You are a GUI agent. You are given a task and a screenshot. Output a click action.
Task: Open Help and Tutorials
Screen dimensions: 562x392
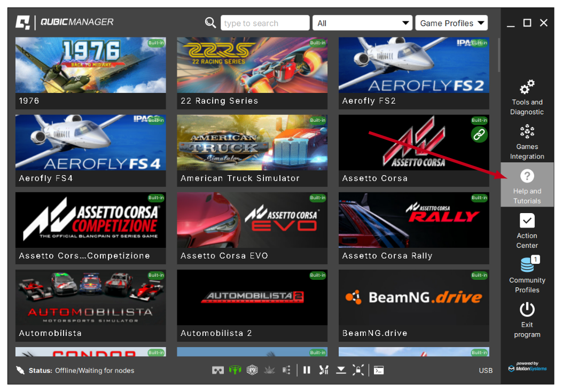[x=527, y=185]
